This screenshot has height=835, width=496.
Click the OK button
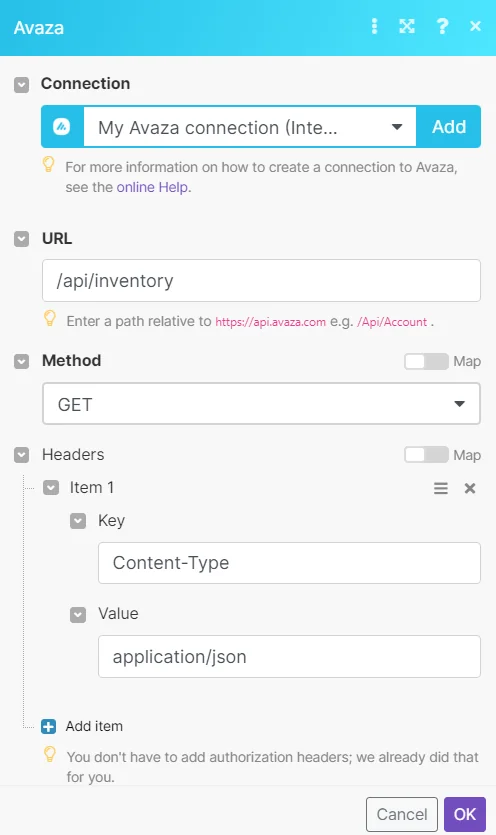tap(465, 814)
